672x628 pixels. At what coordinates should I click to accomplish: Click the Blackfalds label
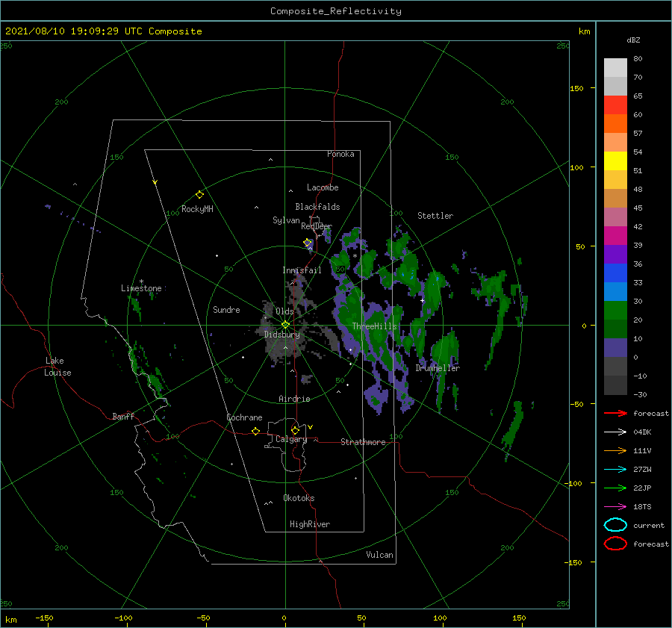[317, 207]
